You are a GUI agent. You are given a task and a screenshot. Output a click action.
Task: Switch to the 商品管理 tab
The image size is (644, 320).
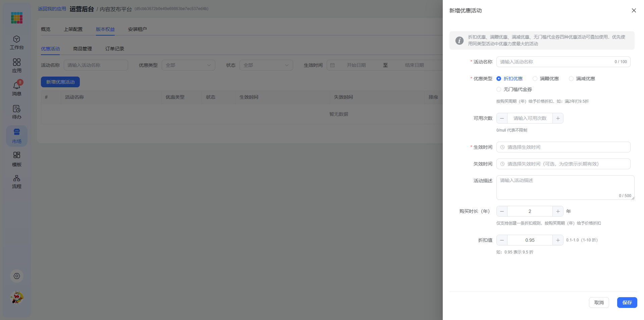[83, 49]
